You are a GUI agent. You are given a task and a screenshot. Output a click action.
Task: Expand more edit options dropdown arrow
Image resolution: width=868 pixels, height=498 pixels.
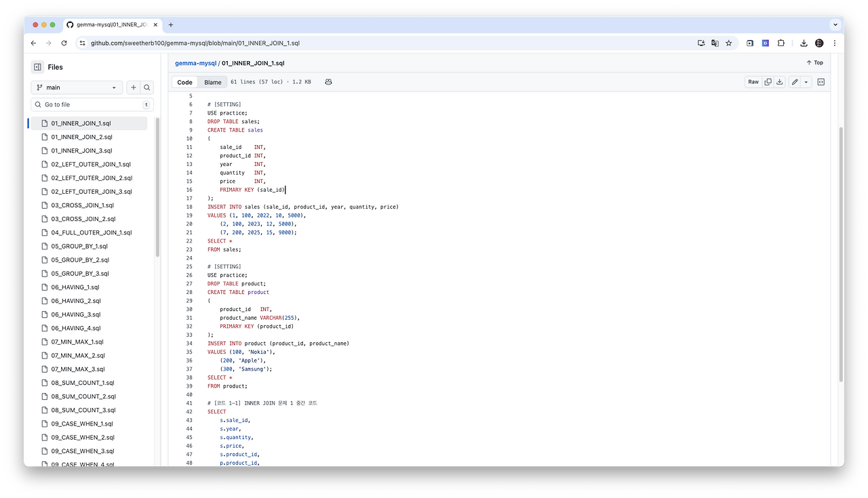[806, 82]
